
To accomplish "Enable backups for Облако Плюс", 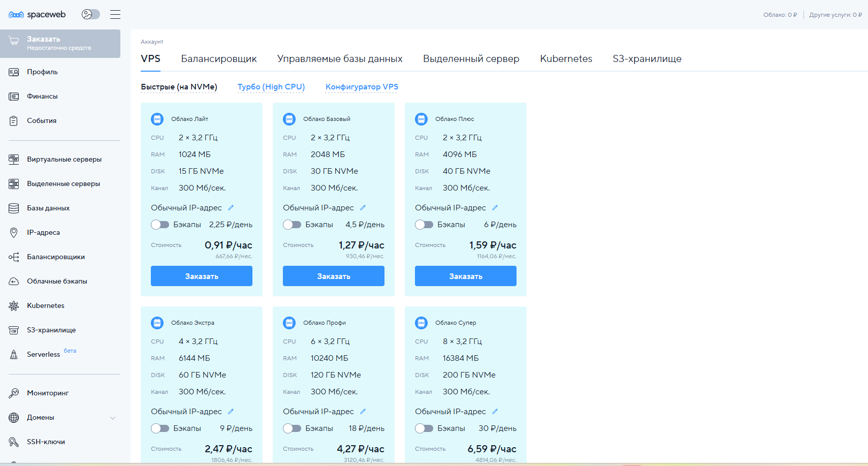I will click(424, 225).
